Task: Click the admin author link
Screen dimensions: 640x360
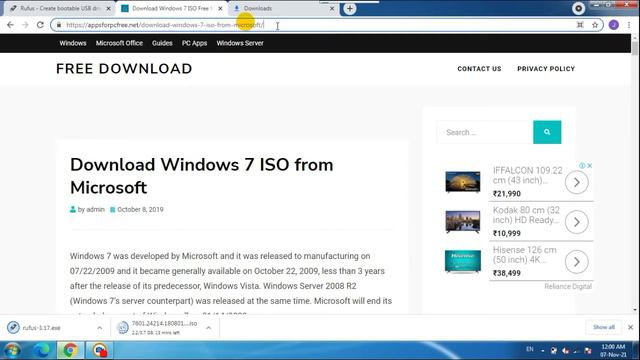Action: click(95, 209)
